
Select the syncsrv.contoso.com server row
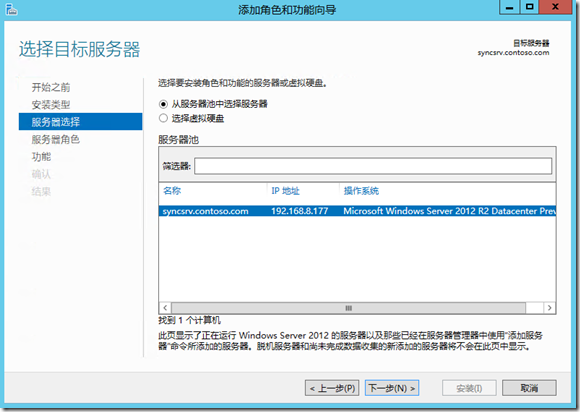pos(357,211)
